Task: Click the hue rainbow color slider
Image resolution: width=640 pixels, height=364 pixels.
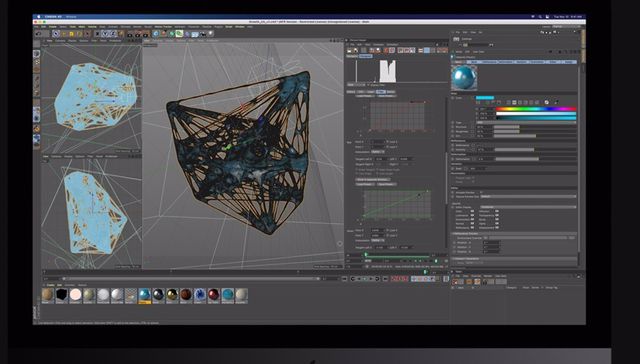Action: point(536,109)
